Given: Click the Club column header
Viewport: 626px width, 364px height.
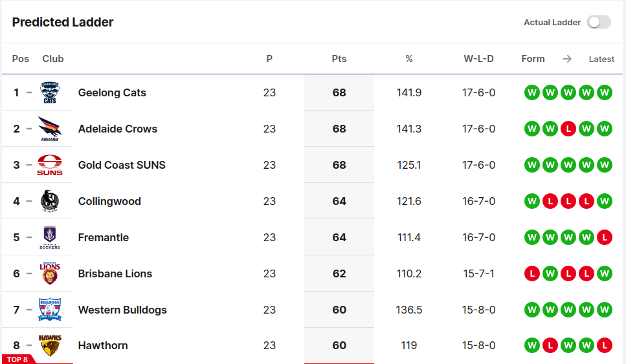Looking at the screenshot, I should [53, 59].
